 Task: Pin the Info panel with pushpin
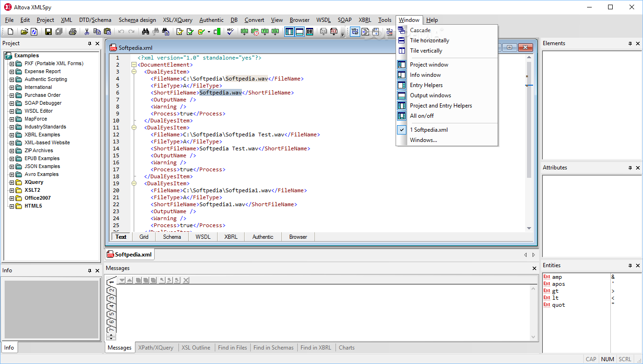click(90, 270)
